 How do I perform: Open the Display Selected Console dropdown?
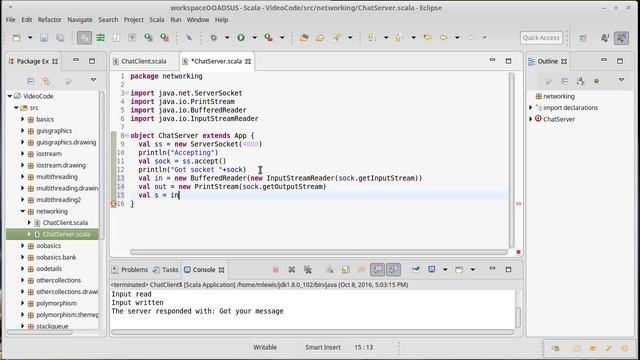(x=445, y=269)
